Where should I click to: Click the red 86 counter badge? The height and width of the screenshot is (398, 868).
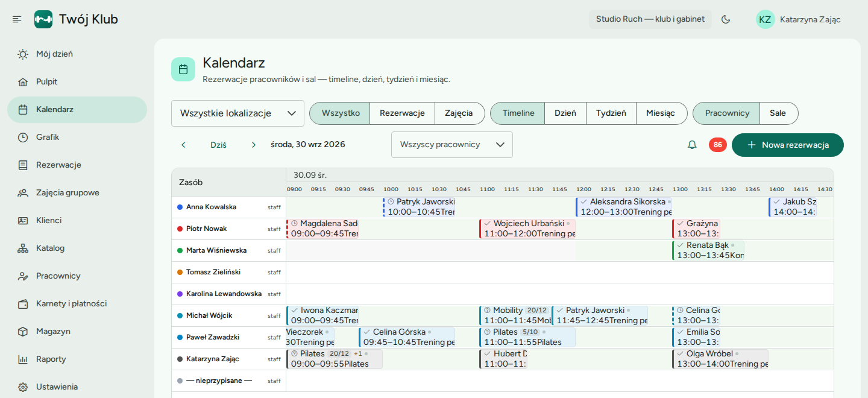718,145
